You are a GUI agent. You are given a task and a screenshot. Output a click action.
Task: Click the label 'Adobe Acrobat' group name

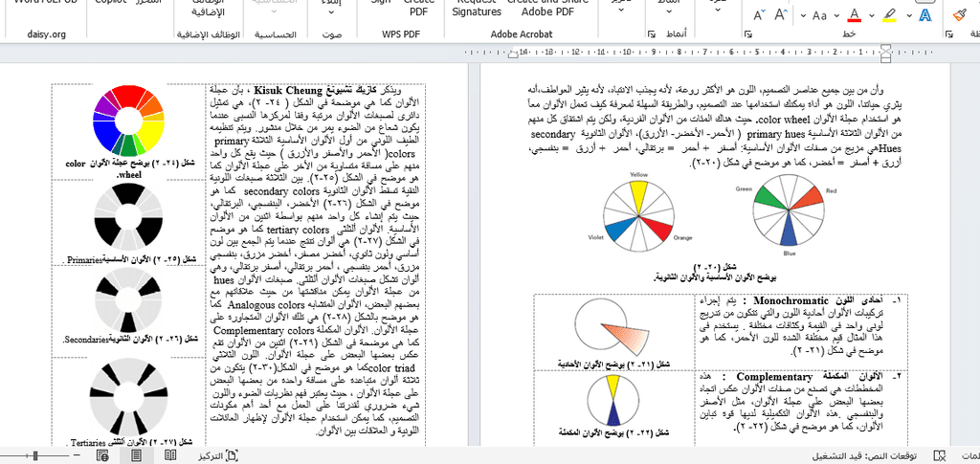coord(522,34)
